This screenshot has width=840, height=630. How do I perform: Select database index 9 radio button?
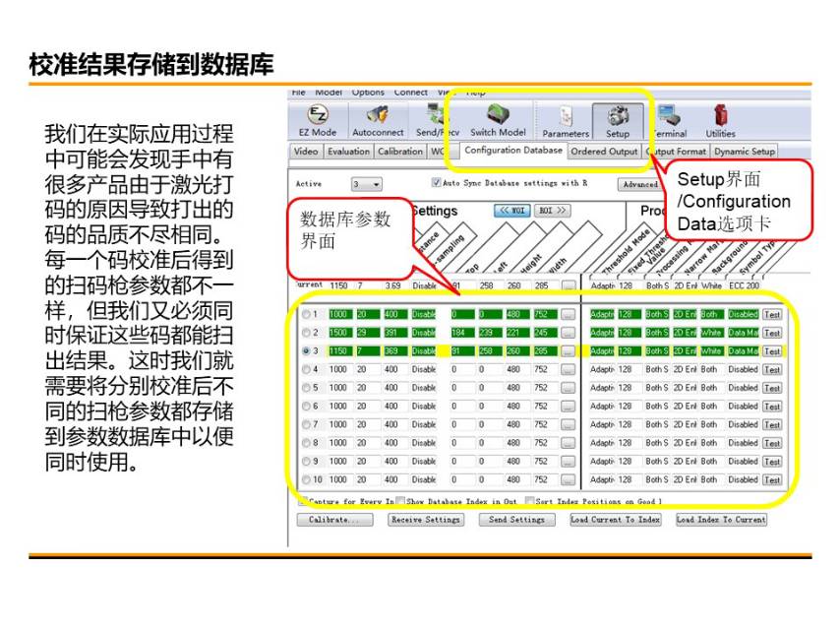click(306, 461)
